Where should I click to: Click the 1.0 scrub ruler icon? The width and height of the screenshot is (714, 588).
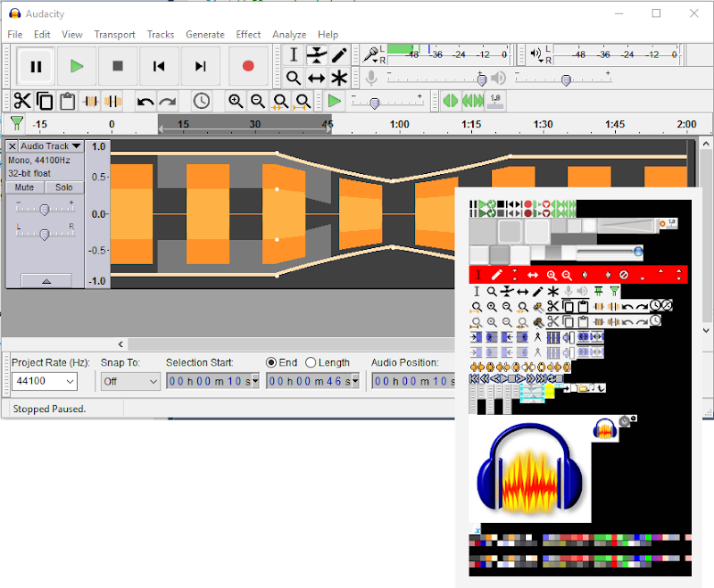pyautogui.click(x=495, y=101)
